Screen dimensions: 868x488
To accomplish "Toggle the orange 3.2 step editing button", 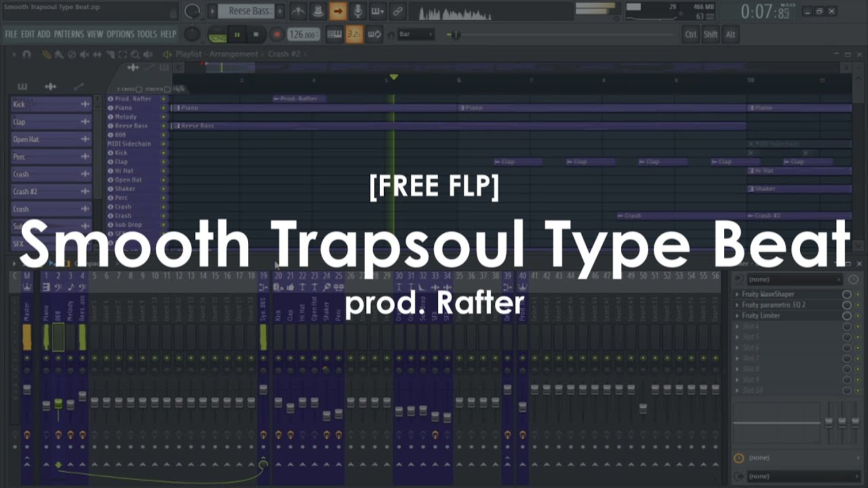I will [354, 35].
